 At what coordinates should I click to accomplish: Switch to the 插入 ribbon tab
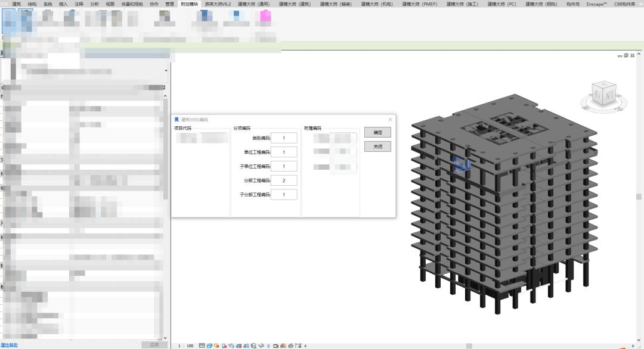63,4
